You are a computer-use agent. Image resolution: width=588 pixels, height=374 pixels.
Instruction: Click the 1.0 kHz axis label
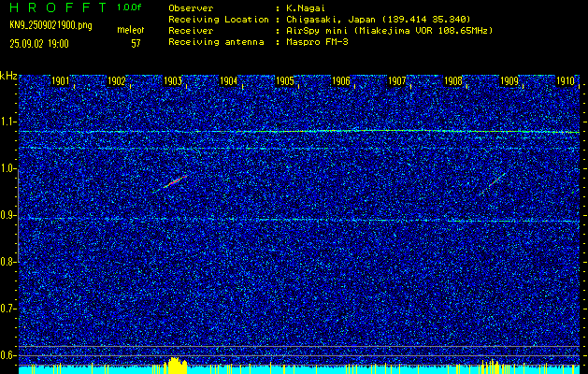pyautogui.click(x=7, y=168)
